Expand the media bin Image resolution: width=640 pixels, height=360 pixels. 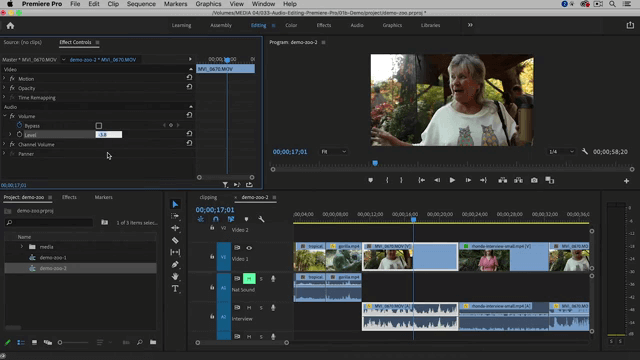click(x=22, y=247)
